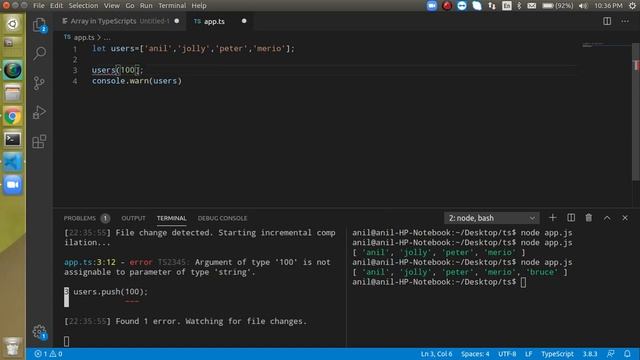Click unsaved dot on app.ts tab
Screen dimensions: 640x360
tap(244, 21)
